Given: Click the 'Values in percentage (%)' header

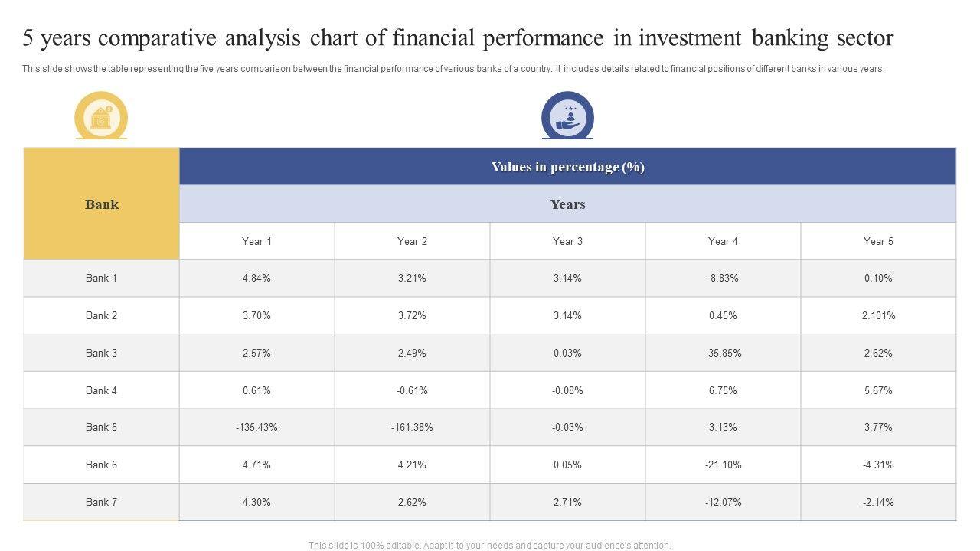Looking at the screenshot, I should pyautogui.click(x=567, y=167).
